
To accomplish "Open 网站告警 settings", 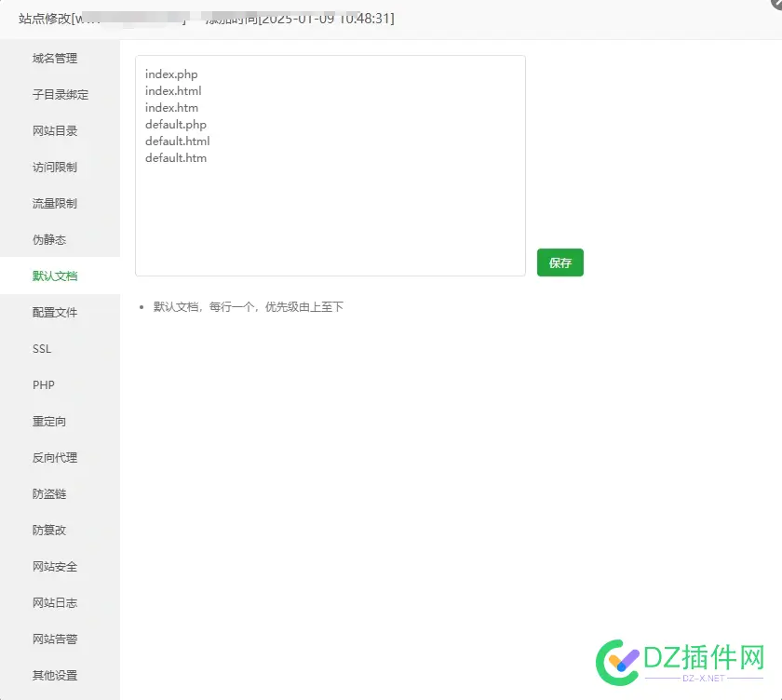I will [55, 639].
